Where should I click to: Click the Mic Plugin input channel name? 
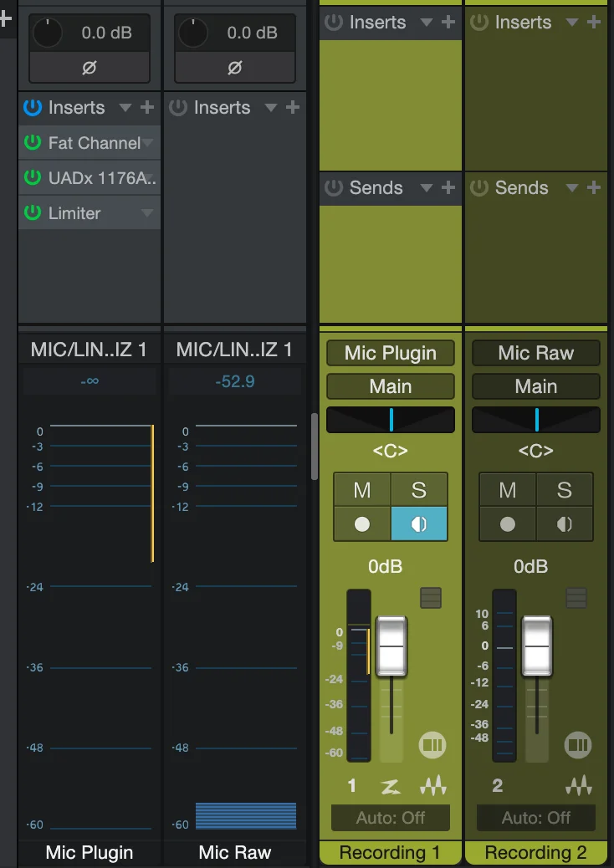(x=90, y=852)
